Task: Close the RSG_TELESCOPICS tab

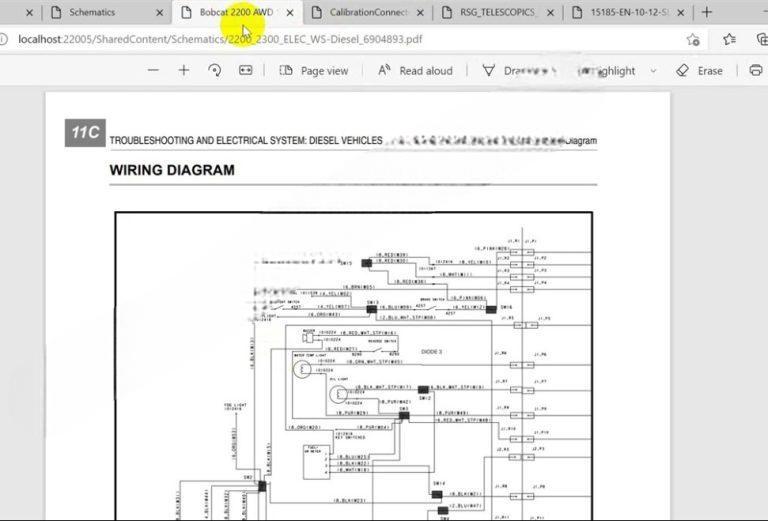Action: click(x=551, y=13)
